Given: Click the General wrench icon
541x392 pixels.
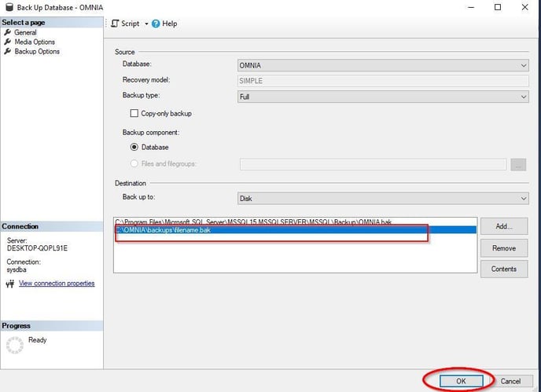Looking at the screenshot, I should (7, 32).
